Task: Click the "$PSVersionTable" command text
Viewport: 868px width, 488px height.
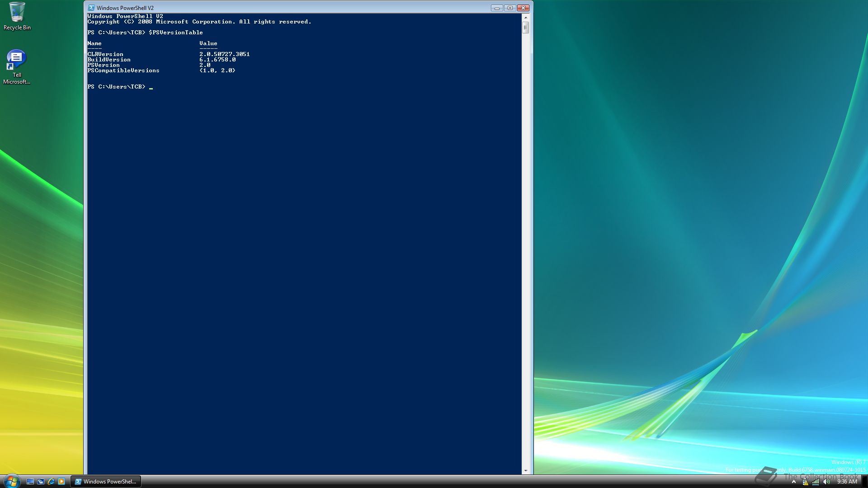Action: tap(175, 33)
